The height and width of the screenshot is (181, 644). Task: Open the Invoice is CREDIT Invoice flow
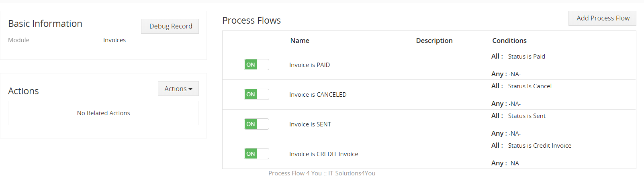pyautogui.click(x=323, y=154)
